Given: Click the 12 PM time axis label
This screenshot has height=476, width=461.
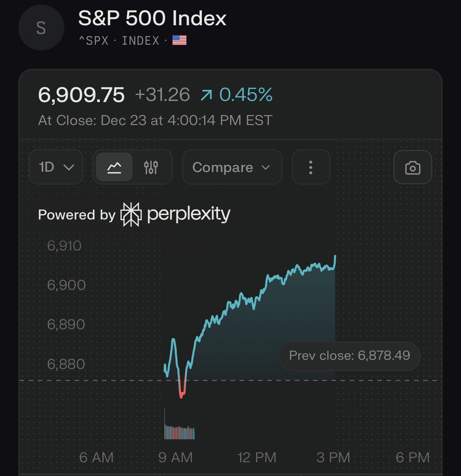Looking at the screenshot, I should point(256,457).
